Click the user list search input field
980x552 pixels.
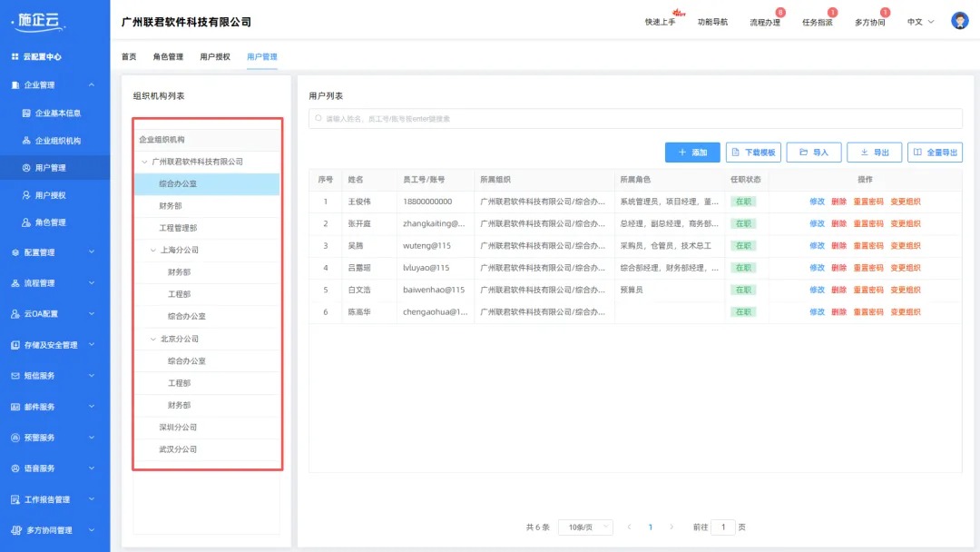(635, 117)
